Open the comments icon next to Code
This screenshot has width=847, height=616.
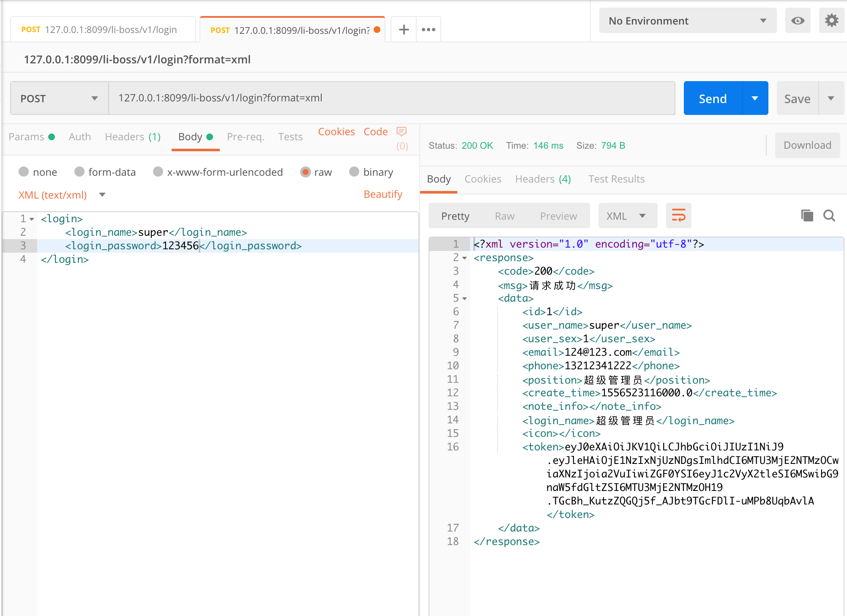pos(402,132)
